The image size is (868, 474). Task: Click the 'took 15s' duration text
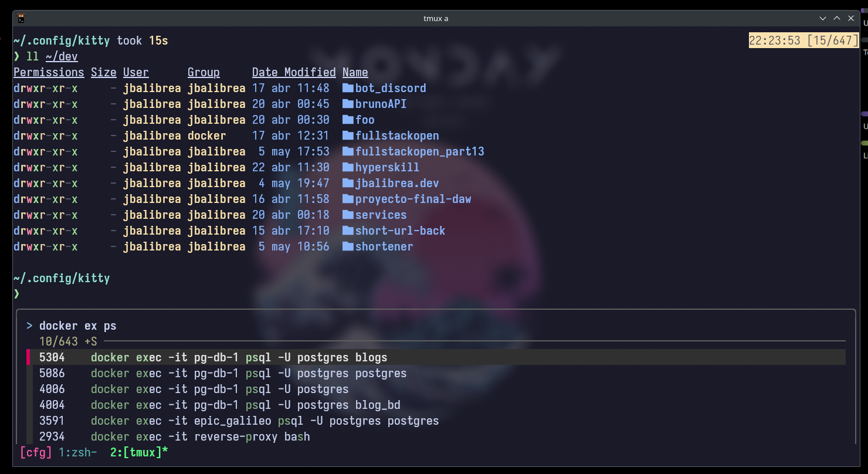pyautogui.click(x=143, y=40)
